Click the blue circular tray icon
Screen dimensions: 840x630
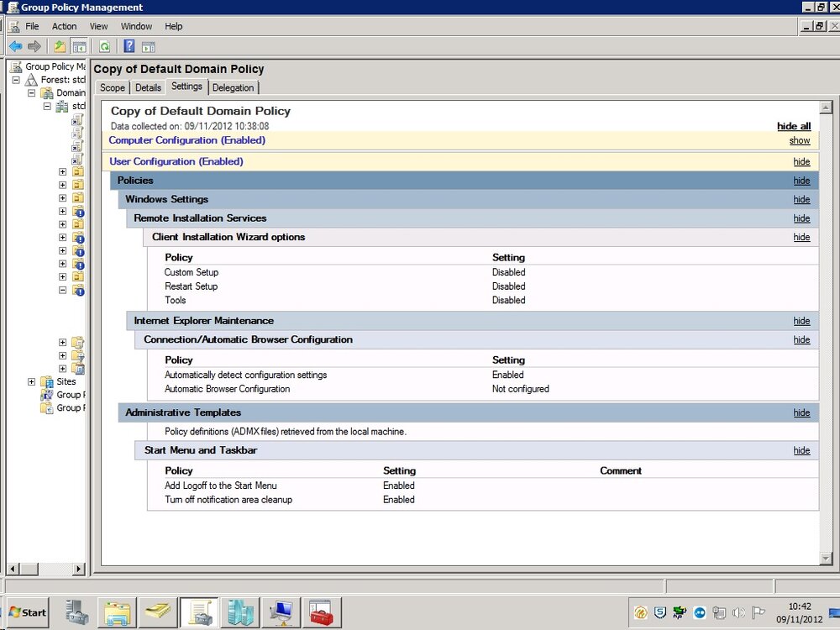(700, 612)
